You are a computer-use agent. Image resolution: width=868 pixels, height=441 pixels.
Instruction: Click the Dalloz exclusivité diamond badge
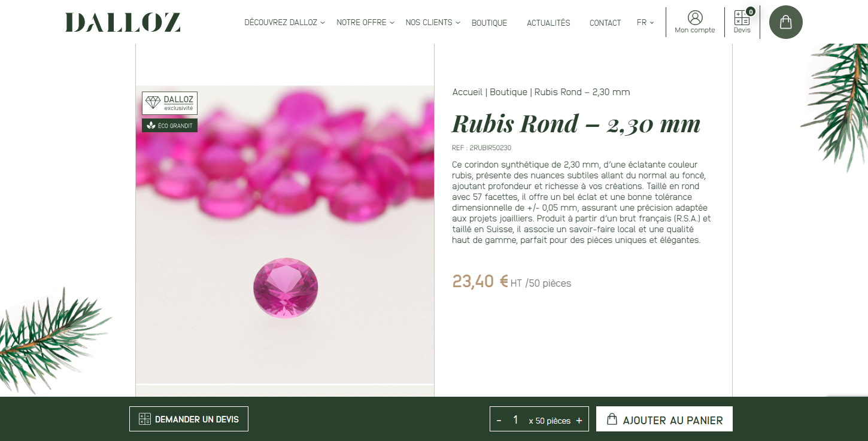[169, 103]
